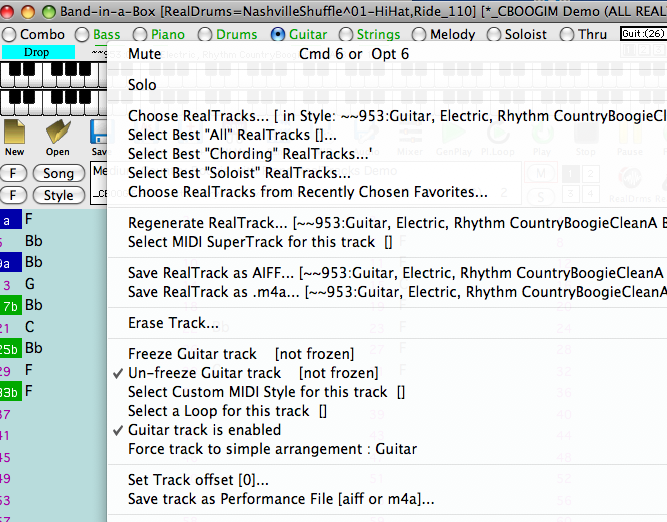The height and width of the screenshot is (522, 667).
Task: Click the Guit:(26) patch indicator
Action: pyautogui.click(x=642, y=33)
